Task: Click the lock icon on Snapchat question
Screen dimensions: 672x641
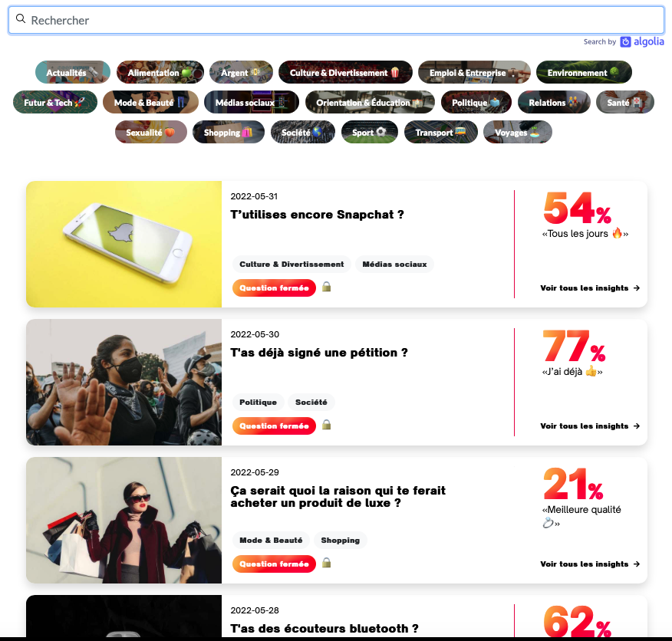Action: 327,287
